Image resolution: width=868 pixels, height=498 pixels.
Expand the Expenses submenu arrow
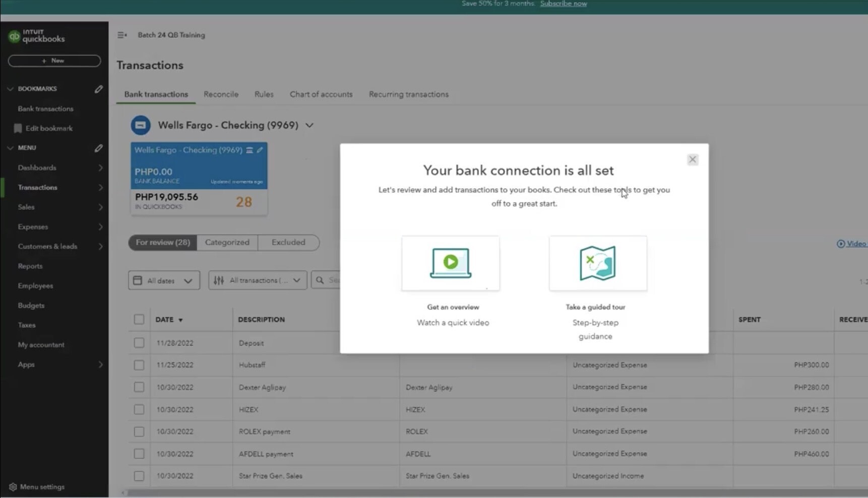100,227
